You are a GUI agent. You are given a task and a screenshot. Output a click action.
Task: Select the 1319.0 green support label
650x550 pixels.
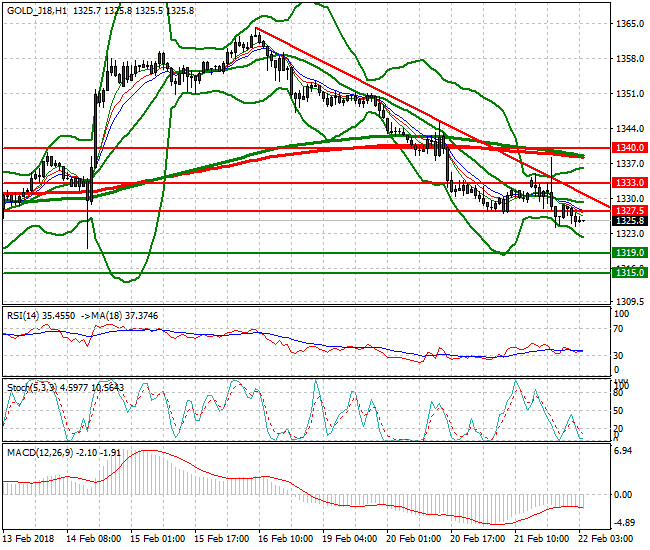pyautogui.click(x=630, y=252)
